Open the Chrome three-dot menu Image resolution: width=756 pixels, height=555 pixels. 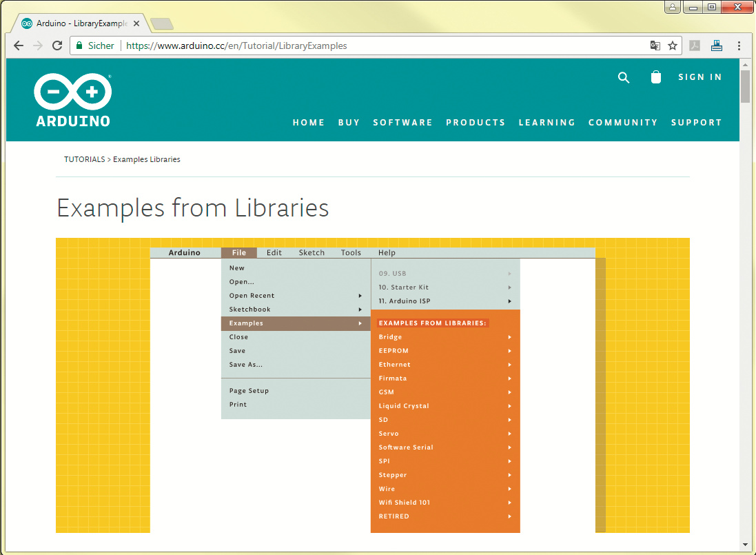point(739,46)
